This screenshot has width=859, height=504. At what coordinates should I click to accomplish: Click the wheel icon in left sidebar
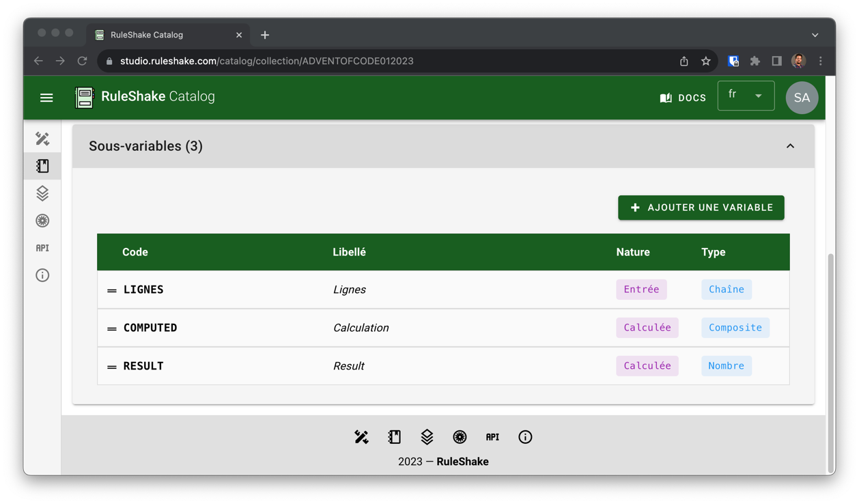click(42, 221)
